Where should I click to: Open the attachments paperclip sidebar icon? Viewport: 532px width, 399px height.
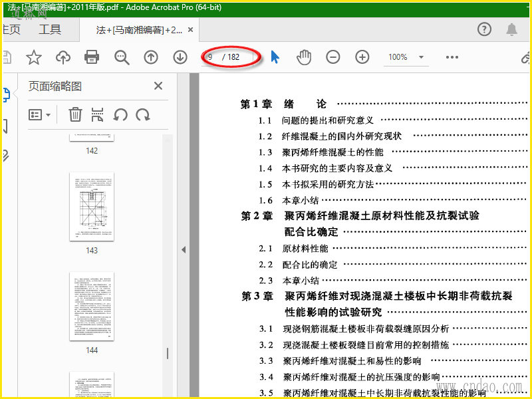pos(6,156)
